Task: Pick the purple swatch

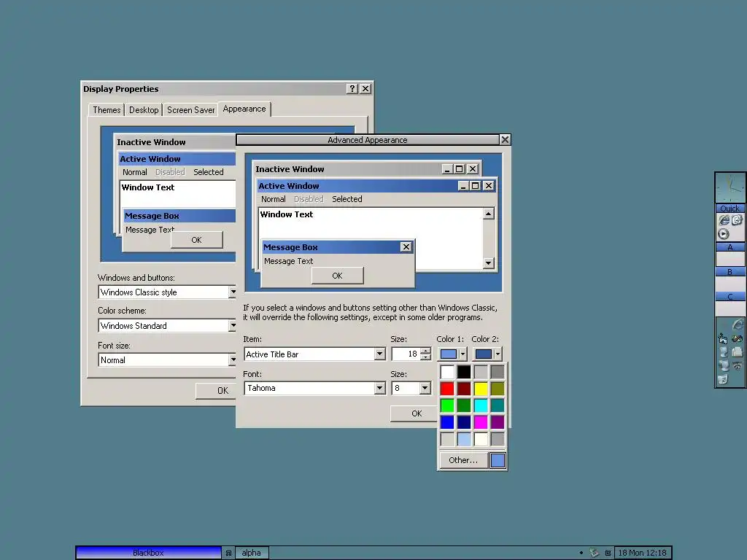Action: click(x=498, y=422)
